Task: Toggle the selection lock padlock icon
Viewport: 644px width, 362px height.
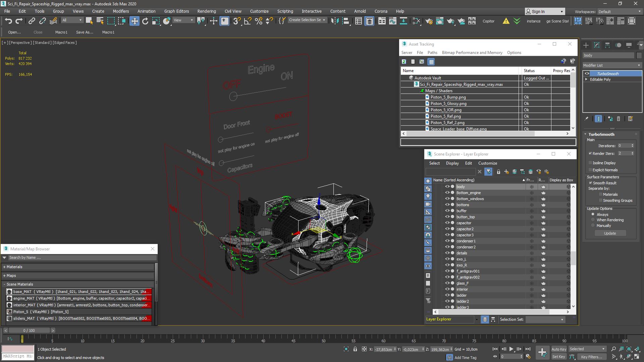Action: coord(355,349)
